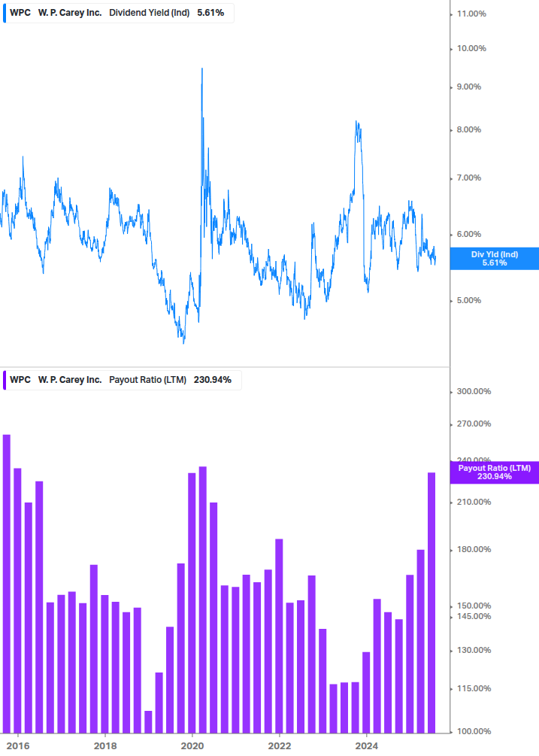Click the blue Dividend Yield color bar
This screenshot has height=756, width=539.
[x=5, y=13]
